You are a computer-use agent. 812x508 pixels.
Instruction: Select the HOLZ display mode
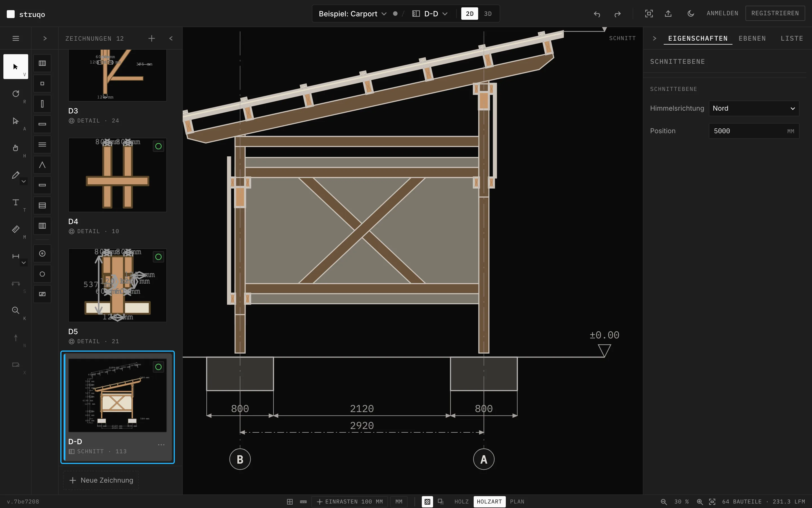[x=461, y=502]
